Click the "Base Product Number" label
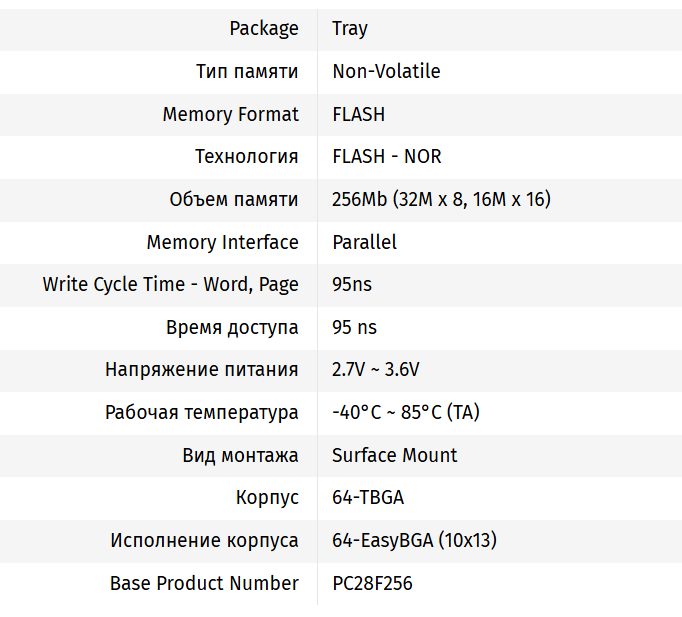682x617 pixels. click(x=204, y=583)
